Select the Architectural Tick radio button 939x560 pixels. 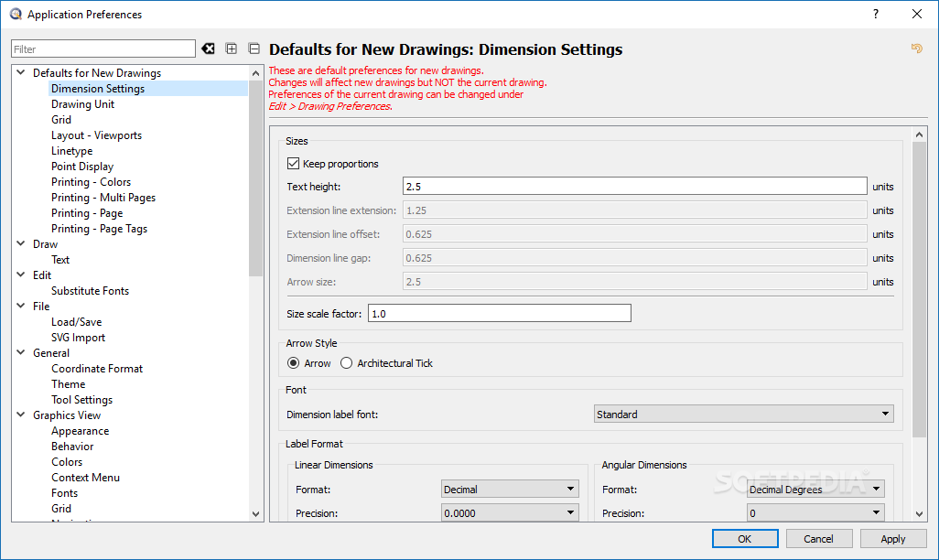(x=346, y=363)
